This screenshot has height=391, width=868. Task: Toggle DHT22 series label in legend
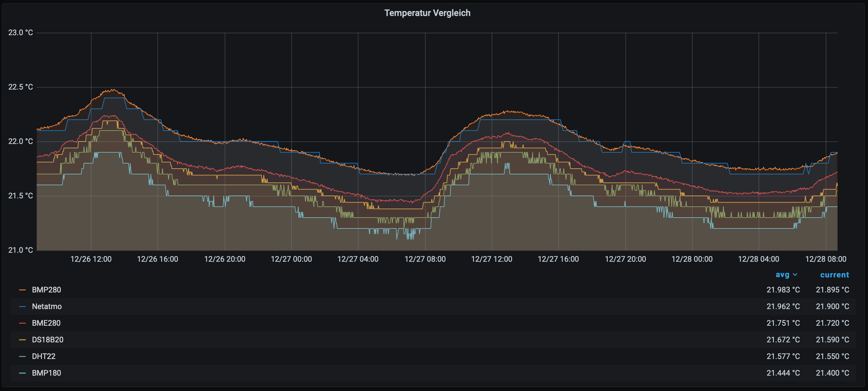tap(44, 356)
